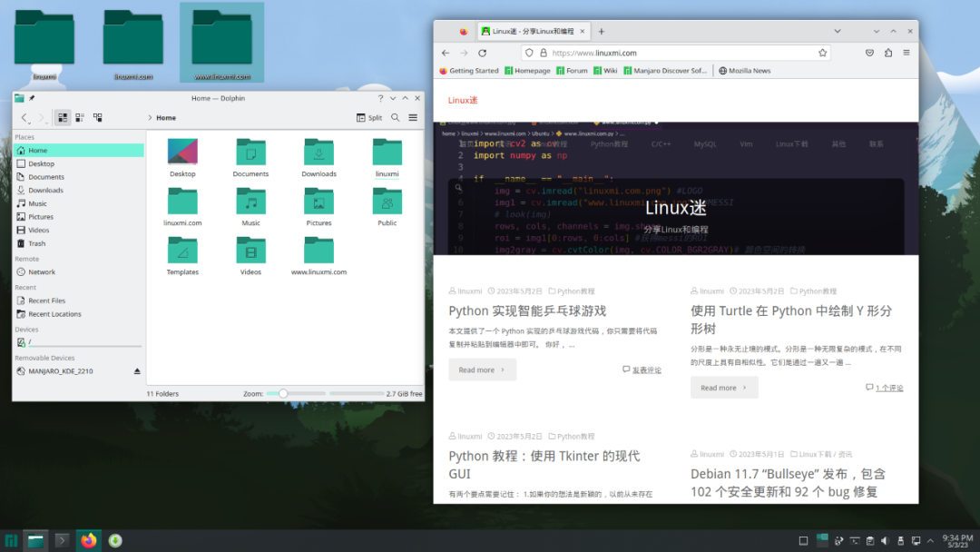This screenshot has width=980, height=552.
Task: Open Dolphin search
Action: point(395,117)
